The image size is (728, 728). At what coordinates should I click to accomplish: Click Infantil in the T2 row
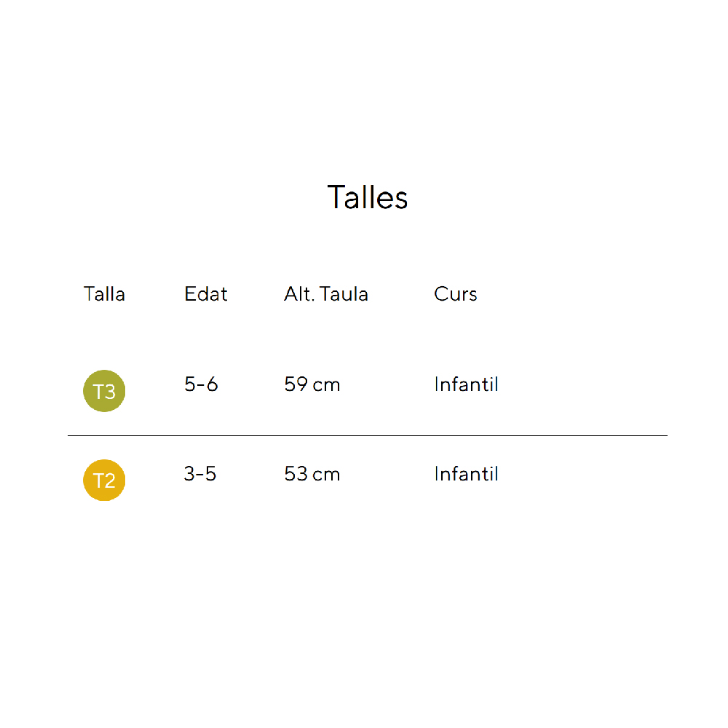click(x=466, y=474)
